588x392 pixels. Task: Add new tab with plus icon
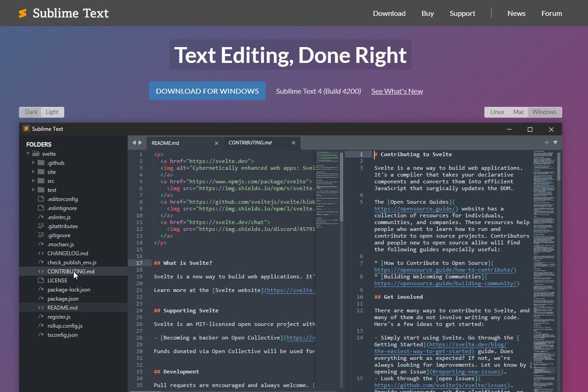point(547,143)
